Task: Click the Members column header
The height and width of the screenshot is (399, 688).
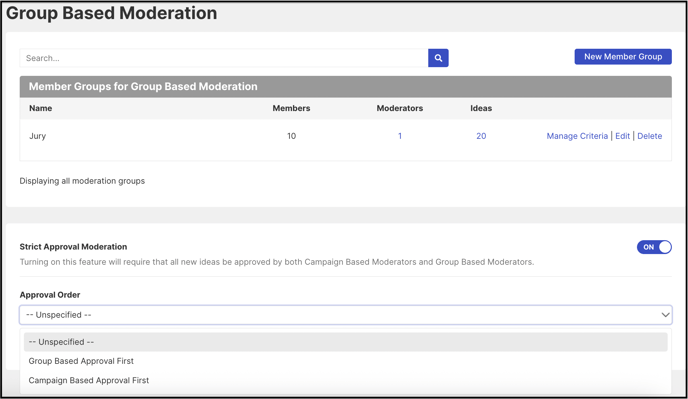Action: [291, 108]
